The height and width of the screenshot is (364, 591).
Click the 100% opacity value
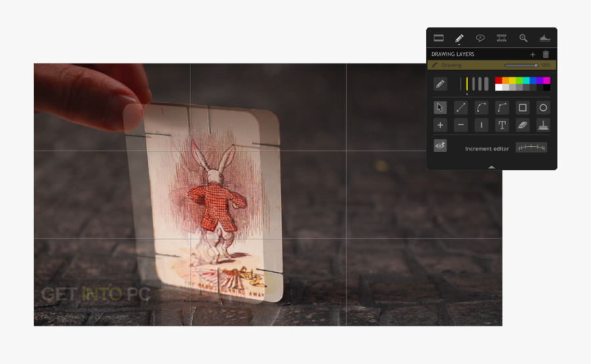tap(546, 65)
